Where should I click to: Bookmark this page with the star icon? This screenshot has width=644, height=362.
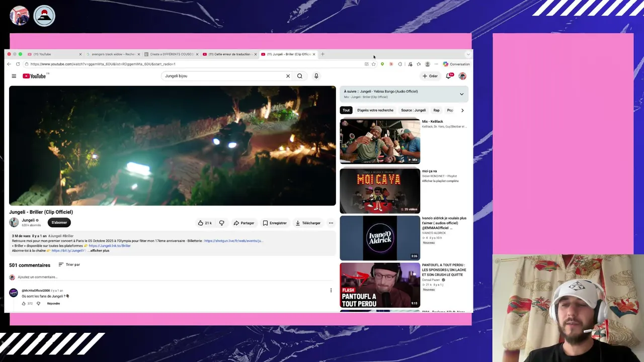[373, 64]
